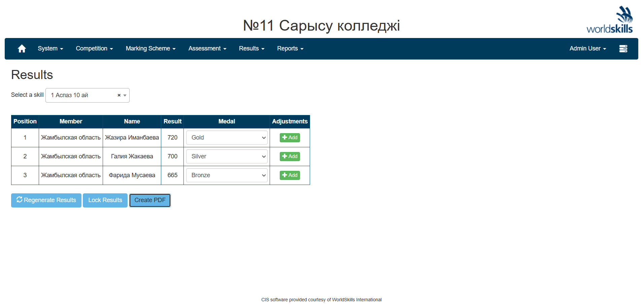
Task: Open the Marking Scheme menu
Action: pyautogui.click(x=150, y=49)
